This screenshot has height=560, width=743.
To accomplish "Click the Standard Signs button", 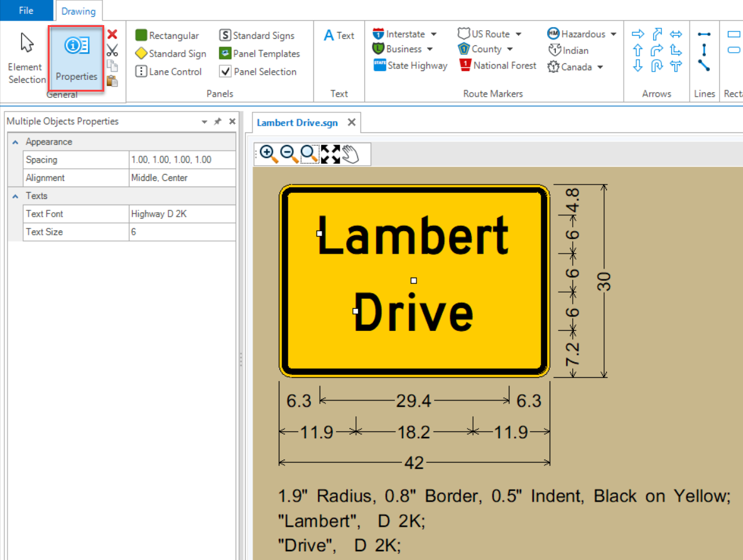I will [x=257, y=36].
